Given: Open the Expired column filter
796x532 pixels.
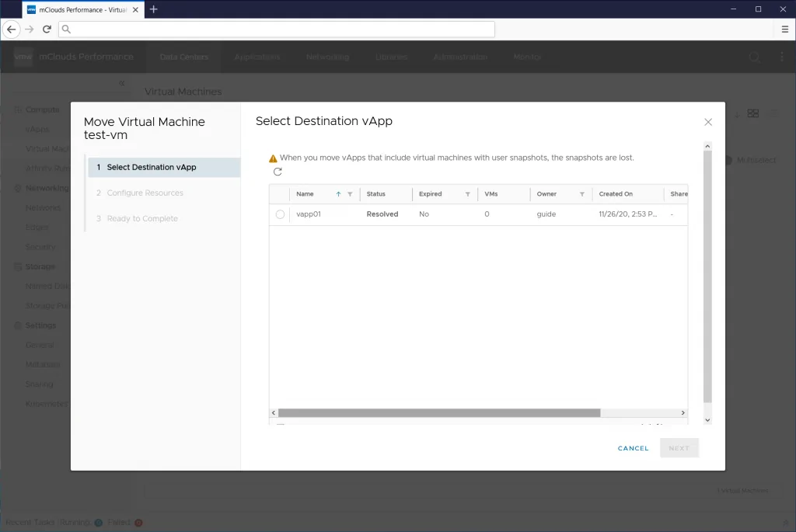Looking at the screenshot, I should pos(467,194).
